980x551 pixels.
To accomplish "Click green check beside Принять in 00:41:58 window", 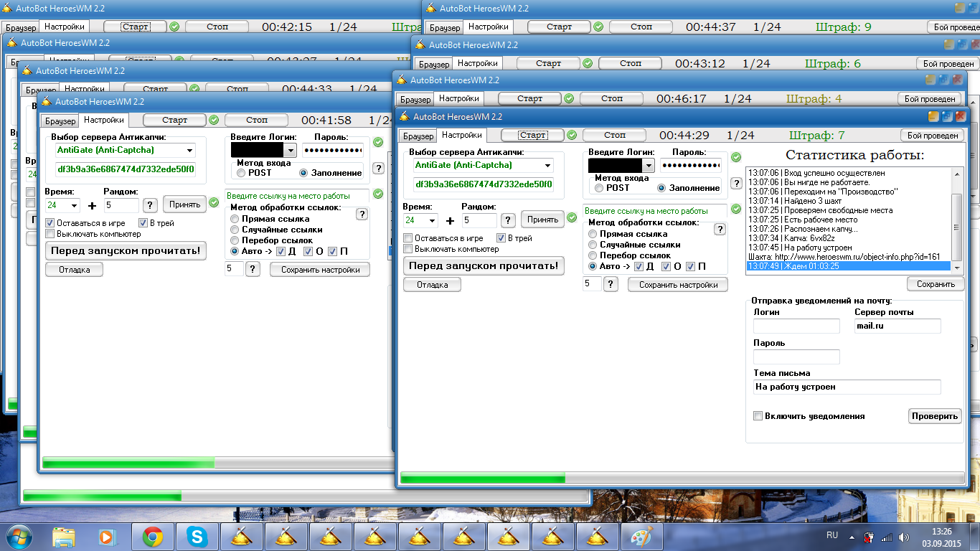I will [x=214, y=204].
